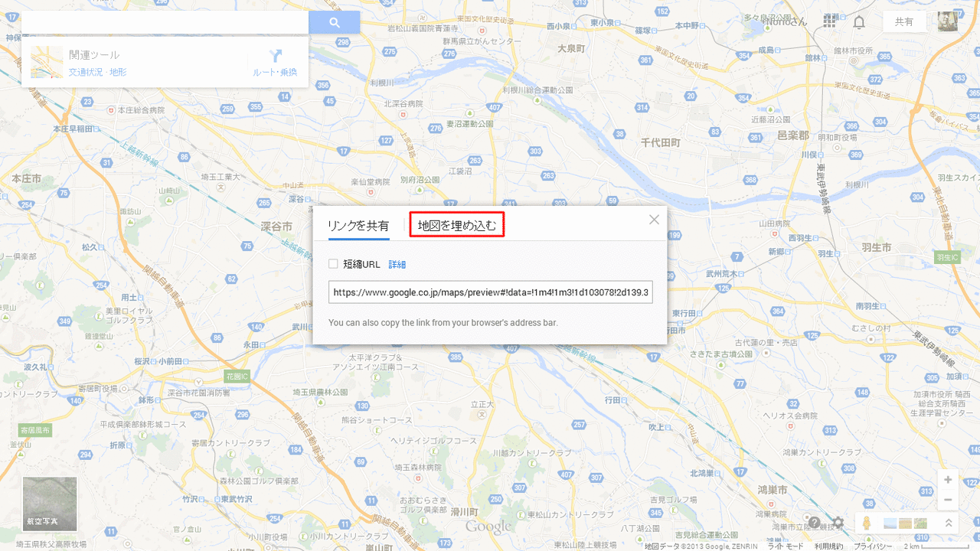Image resolution: width=980 pixels, height=551 pixels.
Task: Open the 詳細 link beside 短縮URL
Action: tap(397, 265)
